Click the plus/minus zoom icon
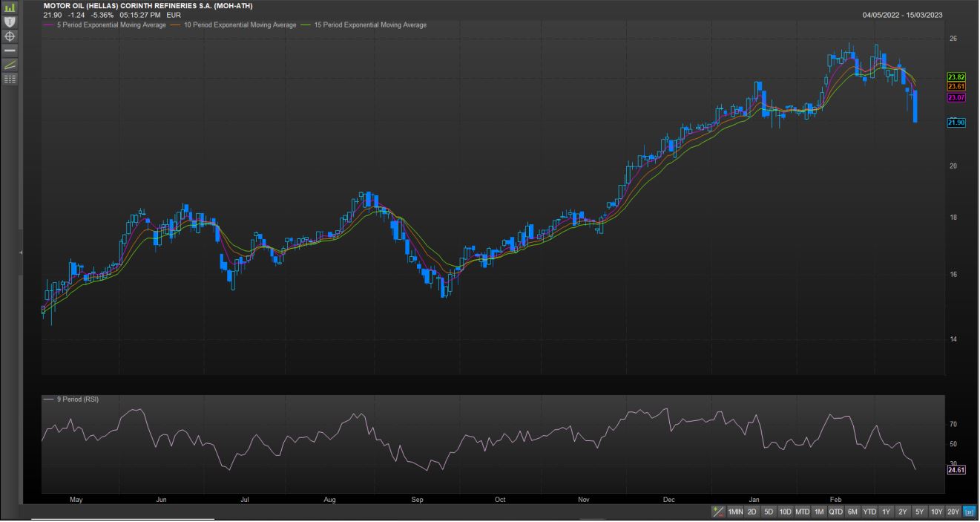The height and width of the screenshot is (522, 980). (x=717, y=512)
